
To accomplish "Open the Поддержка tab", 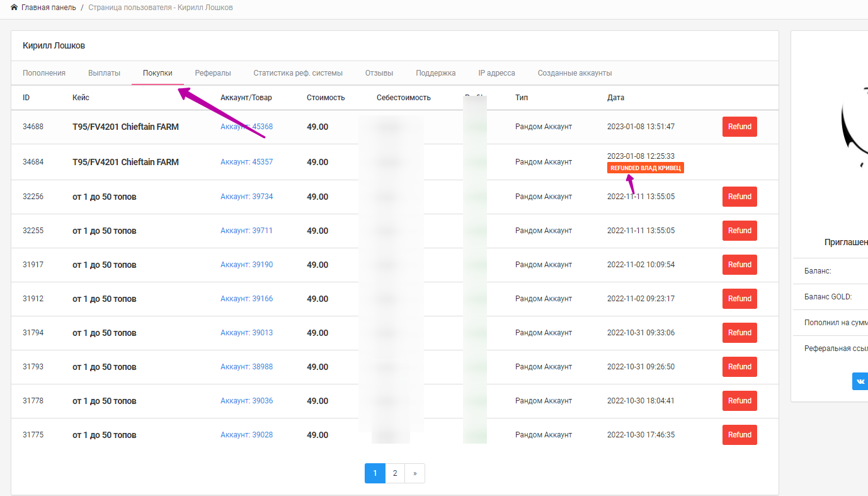I will [435, 73].
